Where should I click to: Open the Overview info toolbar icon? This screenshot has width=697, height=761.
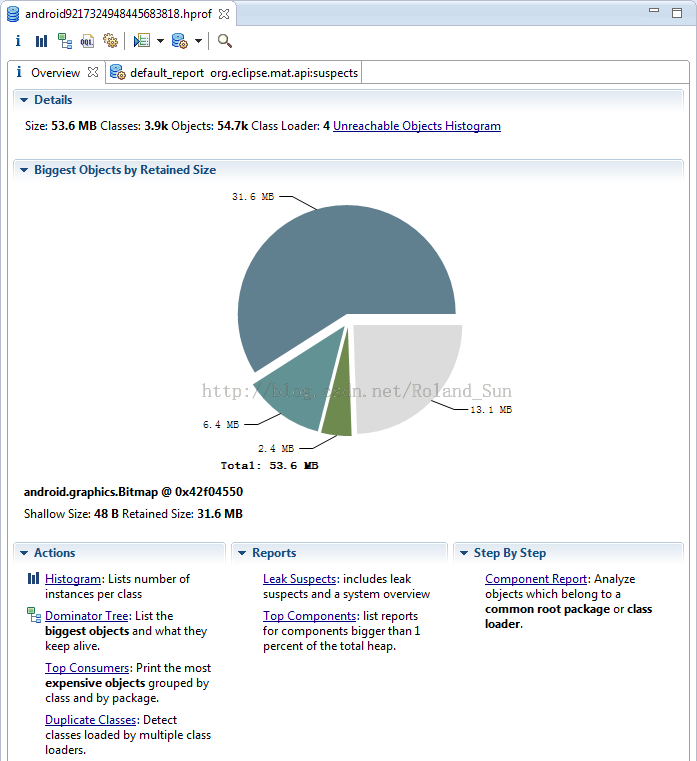tap(18, 41)
